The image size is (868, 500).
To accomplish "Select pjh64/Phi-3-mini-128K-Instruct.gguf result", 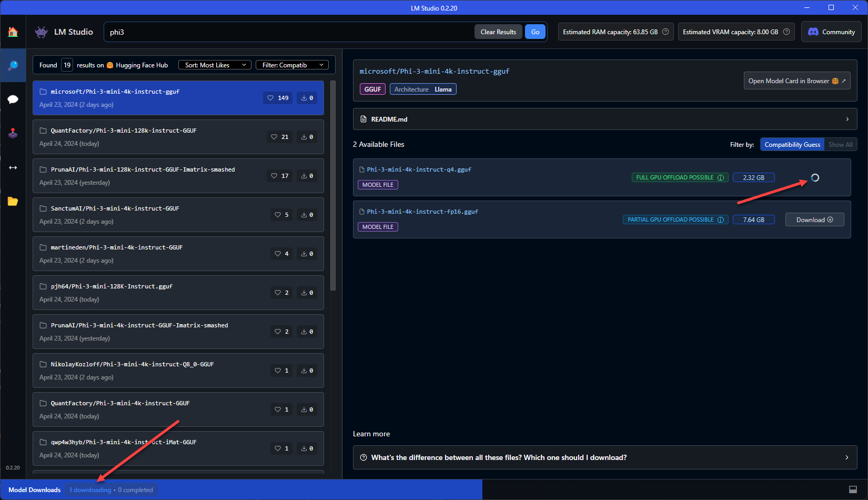I will 178,293.
